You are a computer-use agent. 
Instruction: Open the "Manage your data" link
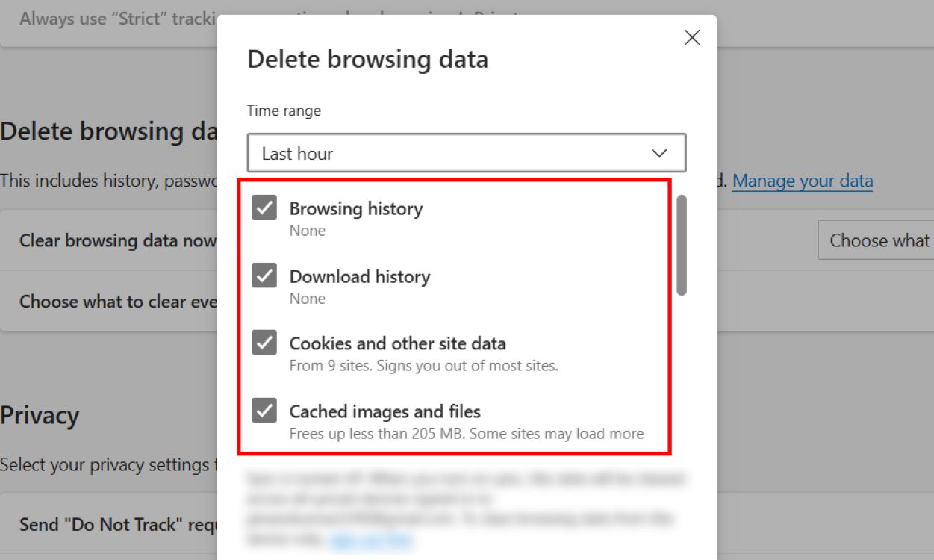coord(802,181)
